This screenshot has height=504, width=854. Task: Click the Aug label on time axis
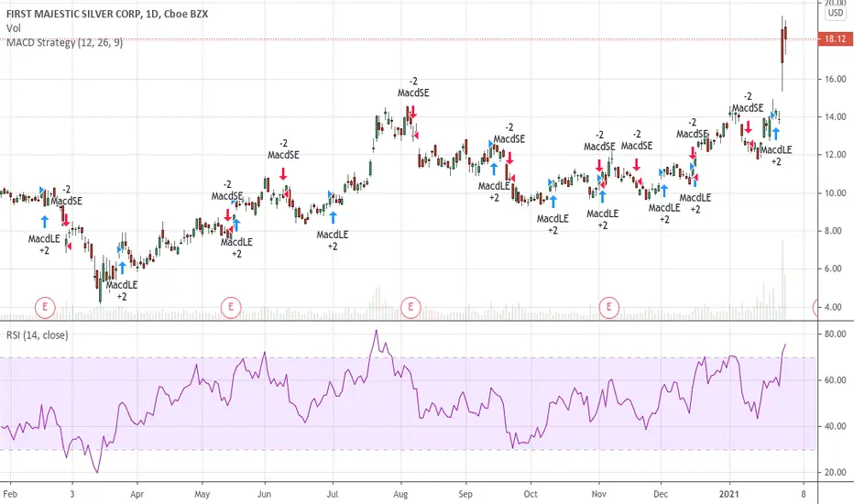[x=400, y=494]
